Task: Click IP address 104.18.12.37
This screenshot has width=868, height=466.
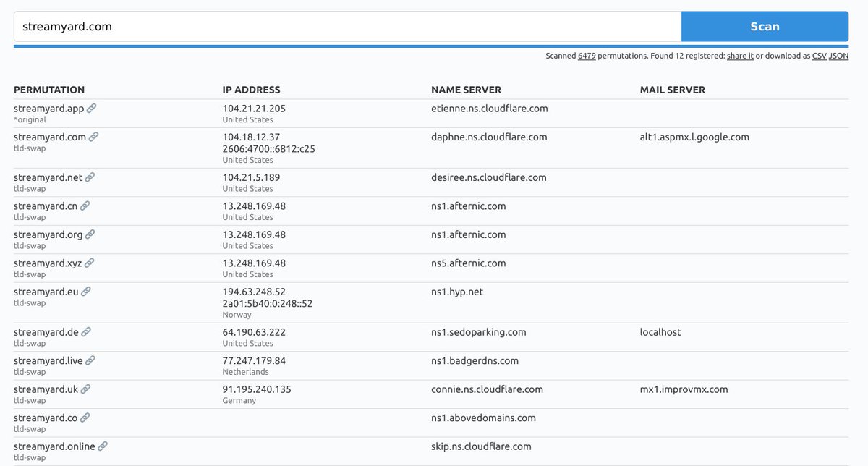Action: 251,137
